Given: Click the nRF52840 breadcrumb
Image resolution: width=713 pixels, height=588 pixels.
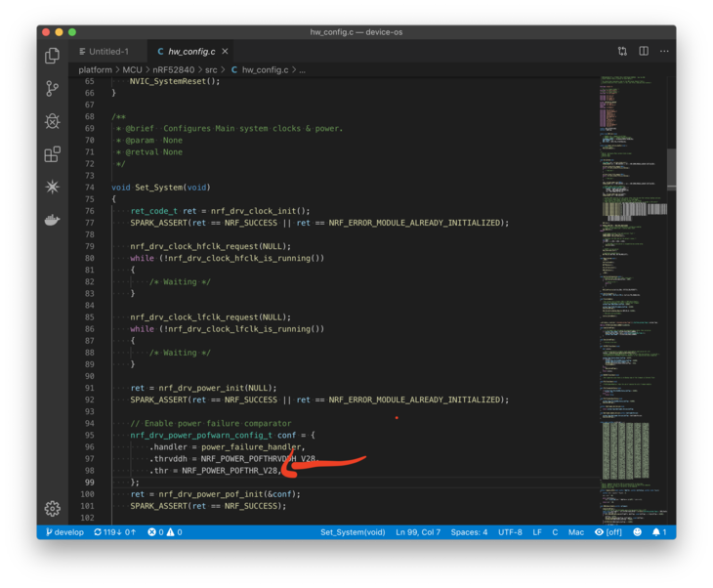Looking at the screenshot, I should pyautogui.click(x=173, y=69).
